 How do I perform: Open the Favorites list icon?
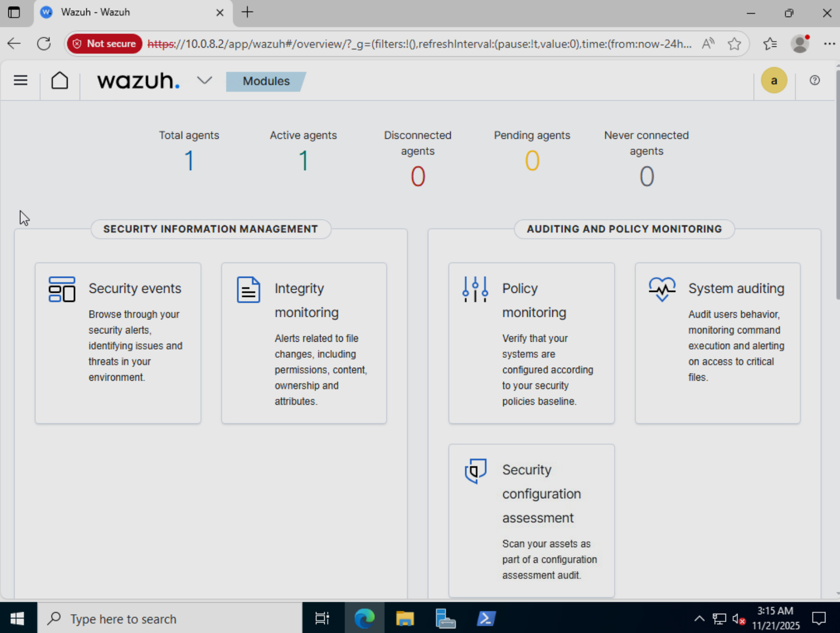(x=770, y=44)
